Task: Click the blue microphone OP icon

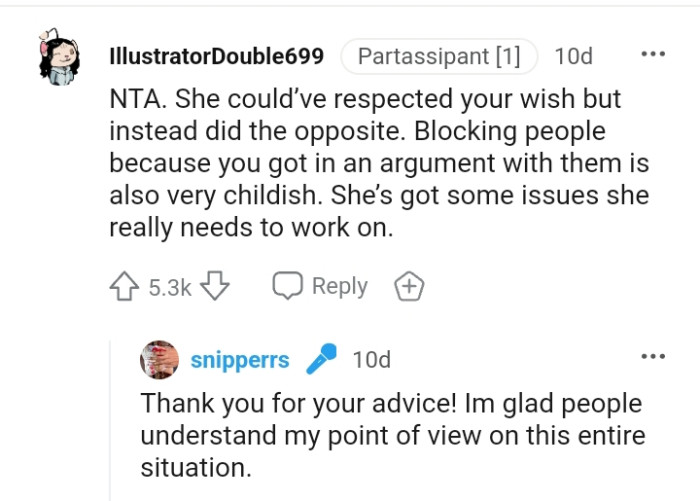Action: (321, 359)
